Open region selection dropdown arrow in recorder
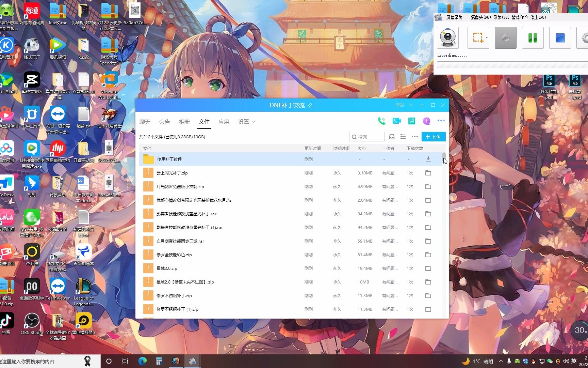This screenshot has width=588, height=368. point(487,38)
